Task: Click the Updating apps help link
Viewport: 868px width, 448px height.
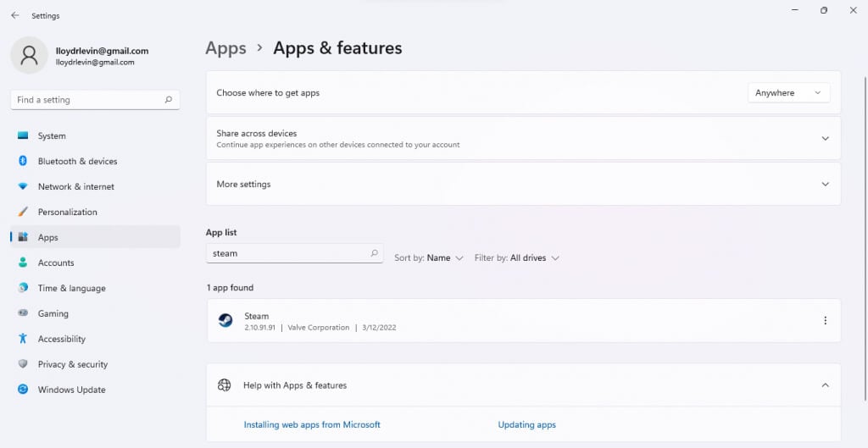Action: click(526, 424)
